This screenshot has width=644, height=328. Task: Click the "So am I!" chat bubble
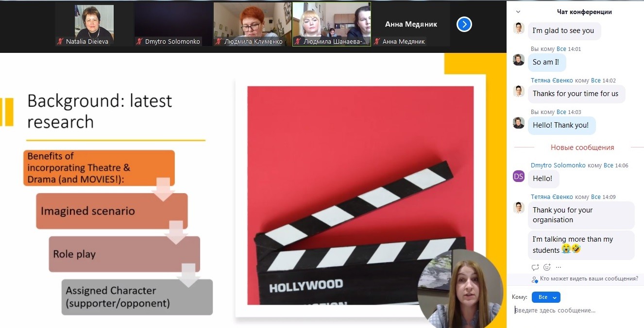[x=546, y=62]
